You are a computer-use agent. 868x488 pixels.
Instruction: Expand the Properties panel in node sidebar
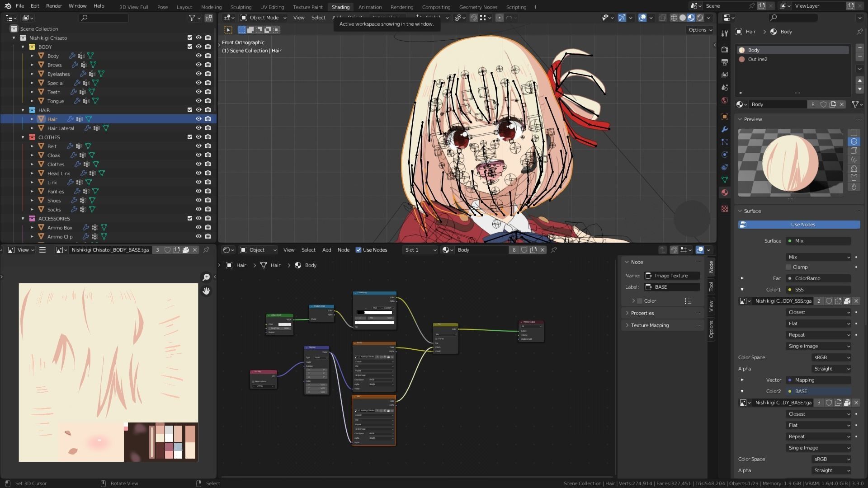642,313
